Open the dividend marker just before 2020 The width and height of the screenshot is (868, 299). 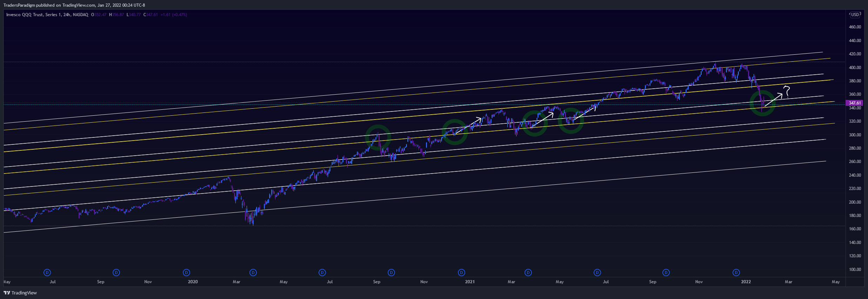[x=187, y=272]
